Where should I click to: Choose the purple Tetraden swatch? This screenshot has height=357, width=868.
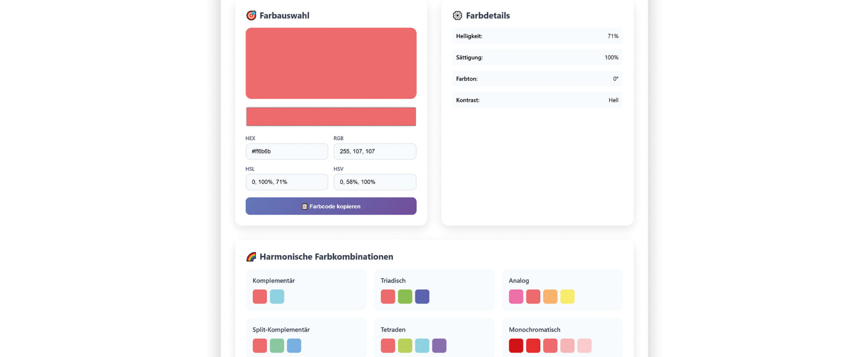(x=439, y=346)
